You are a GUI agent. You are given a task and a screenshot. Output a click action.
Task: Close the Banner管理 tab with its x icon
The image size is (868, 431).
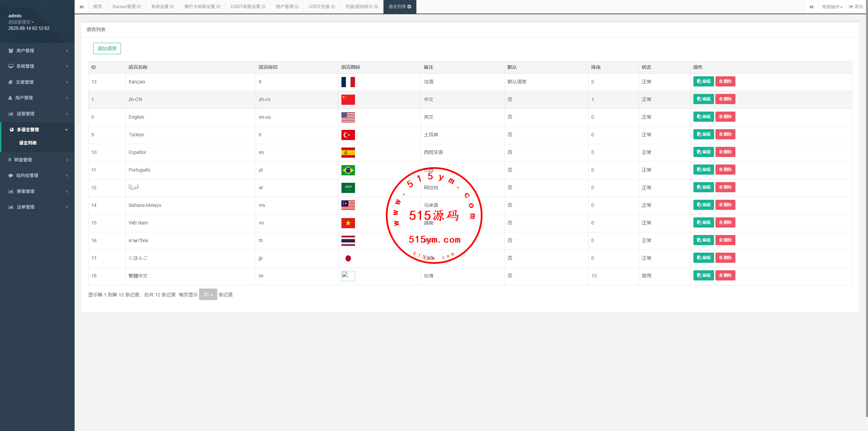coord(139,7)
